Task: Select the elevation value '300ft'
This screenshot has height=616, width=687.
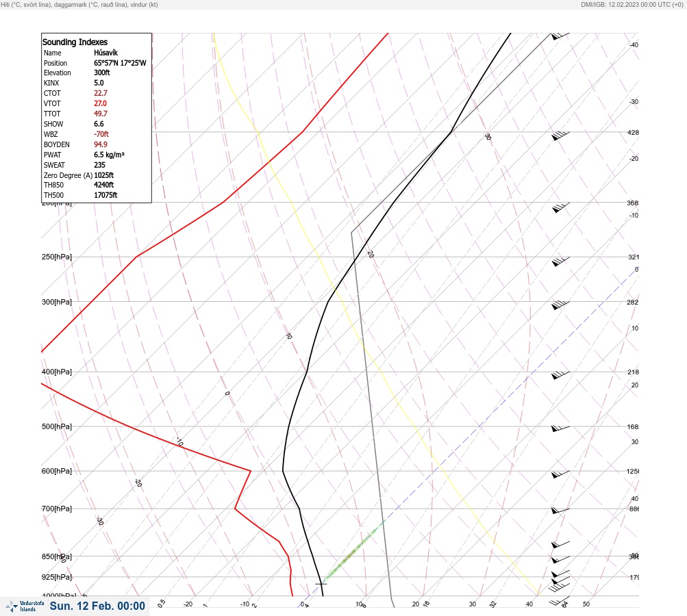Action: coord(101,73)
